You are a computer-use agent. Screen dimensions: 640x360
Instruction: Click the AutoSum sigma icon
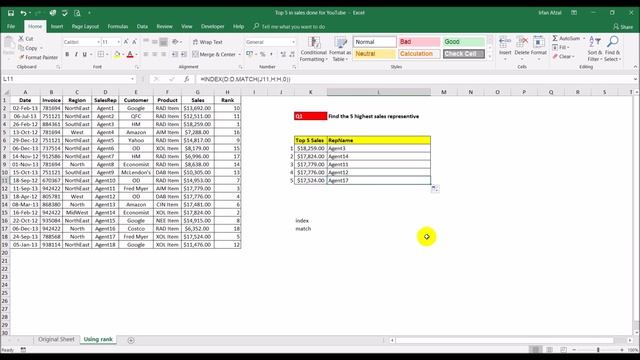(555, 38)
